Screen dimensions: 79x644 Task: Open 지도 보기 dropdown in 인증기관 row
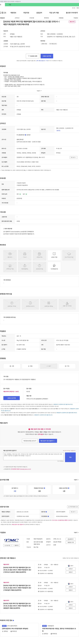pos(73,512)
